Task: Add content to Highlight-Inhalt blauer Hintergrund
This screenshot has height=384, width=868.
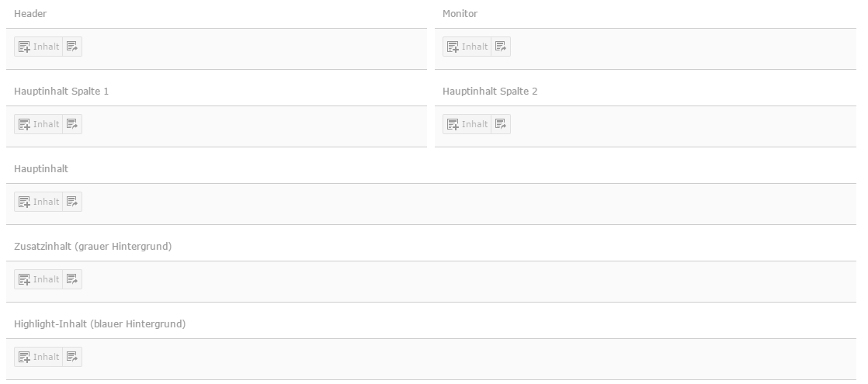Action: coord(39,356)
